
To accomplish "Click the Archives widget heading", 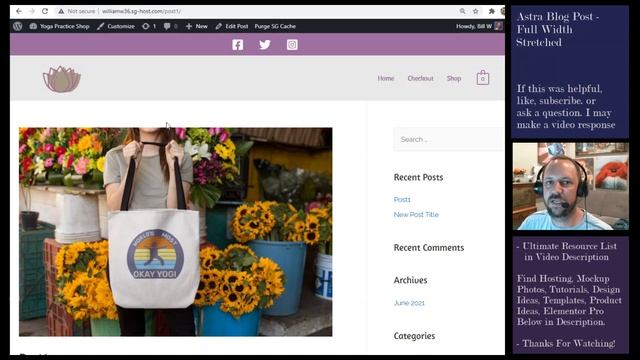I will pos(410,280).
